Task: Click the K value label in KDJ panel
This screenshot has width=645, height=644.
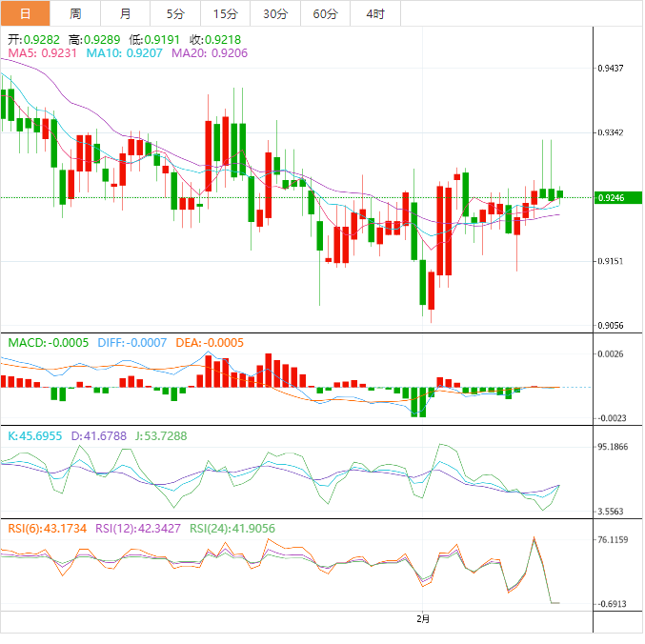Action: (x=34, y=435)
